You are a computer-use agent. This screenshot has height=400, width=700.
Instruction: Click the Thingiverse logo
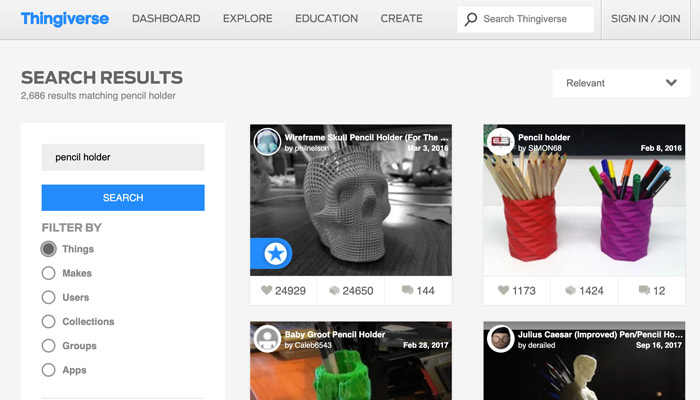click(x=66, y=18)
